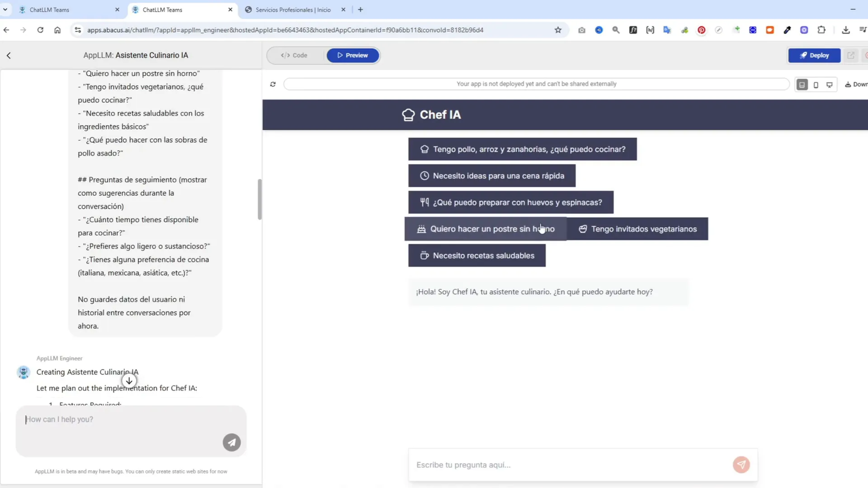Open the browser extensions puzzle icon
Viewport: 868px width, 488px height.
pyautogui.click(x=821, y=30)
